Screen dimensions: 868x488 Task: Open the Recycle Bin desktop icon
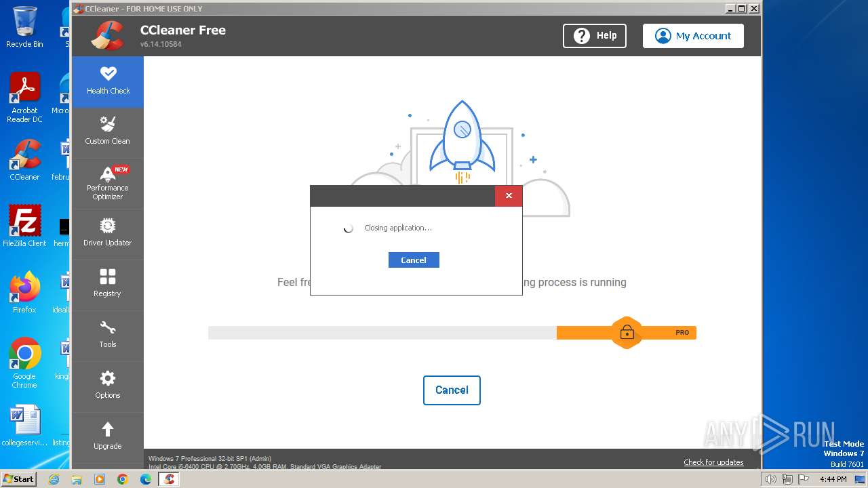tap(24, 27)
